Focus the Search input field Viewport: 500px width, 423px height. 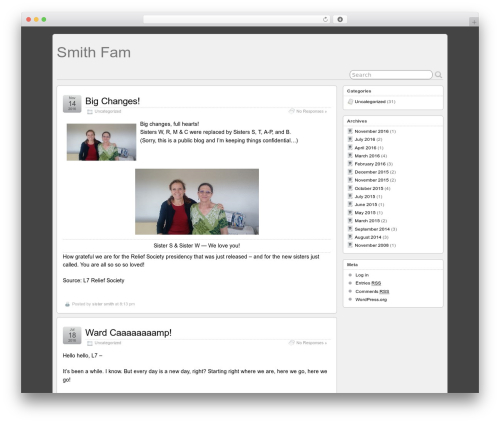391,75
